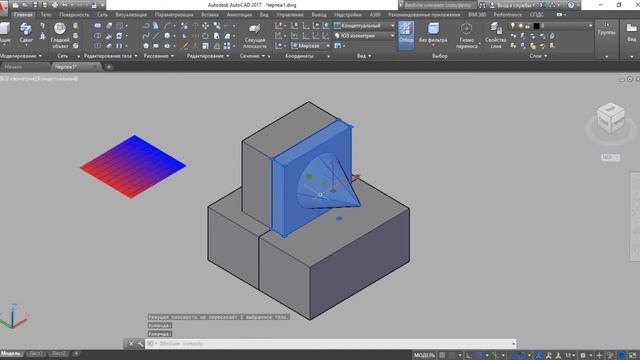The width and height of the screenshot is (640, 360).
Task: Select the line drawing tool in Рисование
Action: tap(156, 36)
